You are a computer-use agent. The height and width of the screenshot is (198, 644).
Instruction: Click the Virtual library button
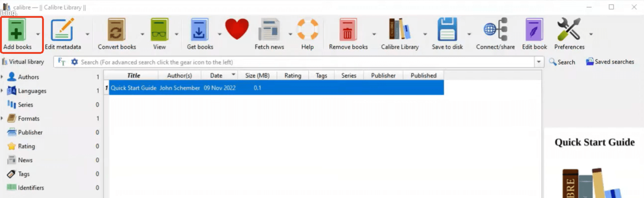(x=23, y=62)
